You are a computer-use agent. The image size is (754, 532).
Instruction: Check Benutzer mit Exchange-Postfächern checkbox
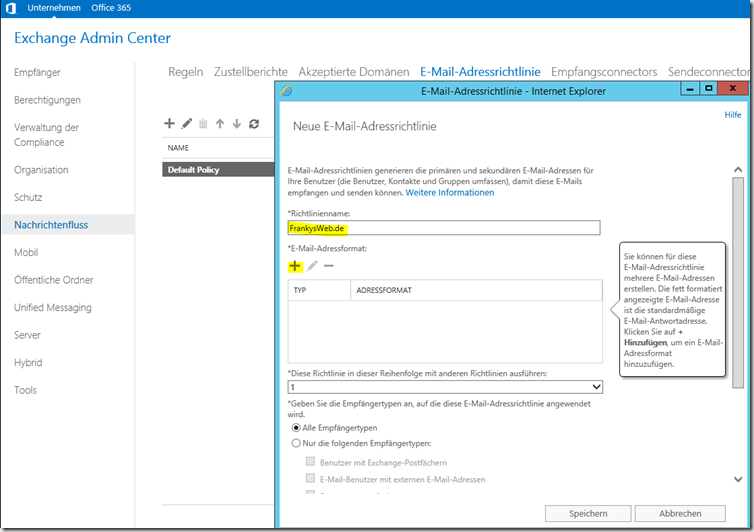312,462
